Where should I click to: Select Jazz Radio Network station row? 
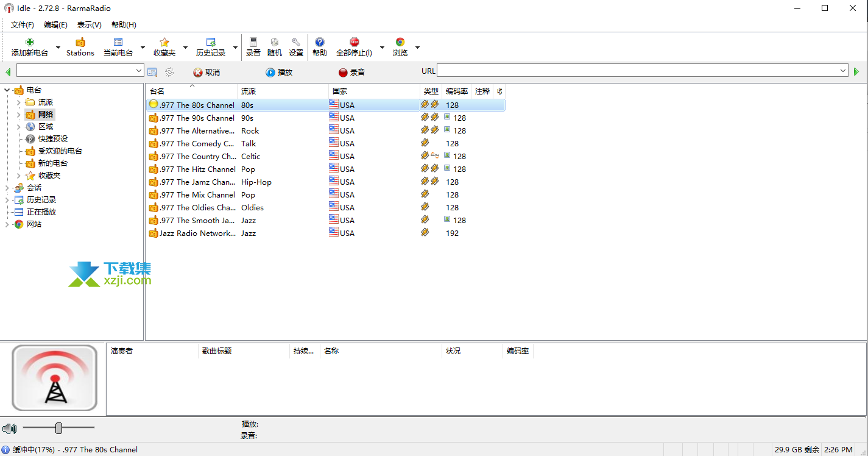325,233
